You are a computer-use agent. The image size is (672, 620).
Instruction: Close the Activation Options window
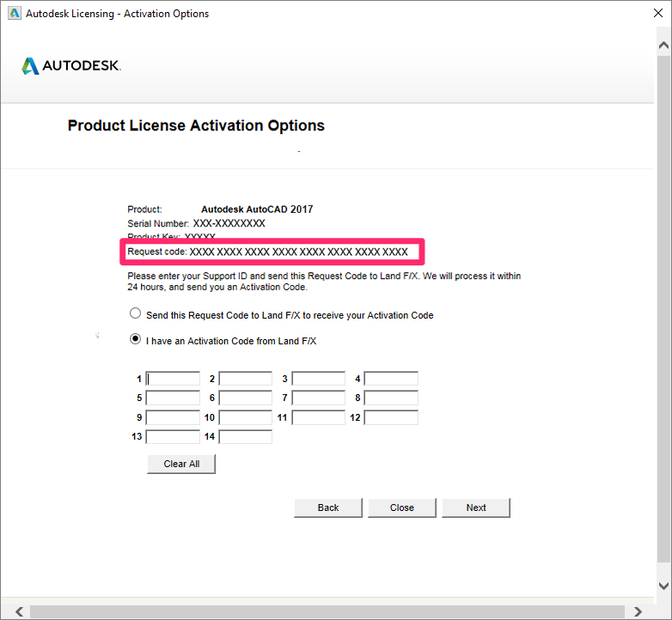click(x=658, y=13)
